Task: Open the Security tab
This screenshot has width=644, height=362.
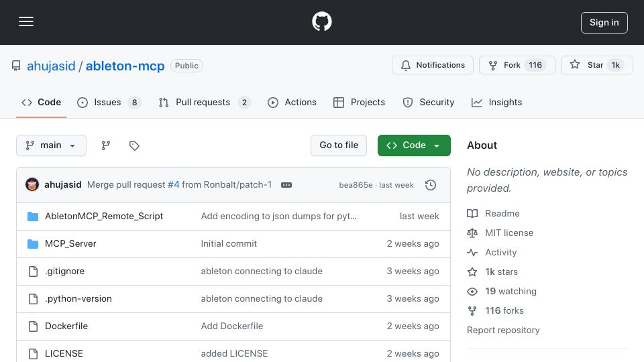Action: click(429, 102)
